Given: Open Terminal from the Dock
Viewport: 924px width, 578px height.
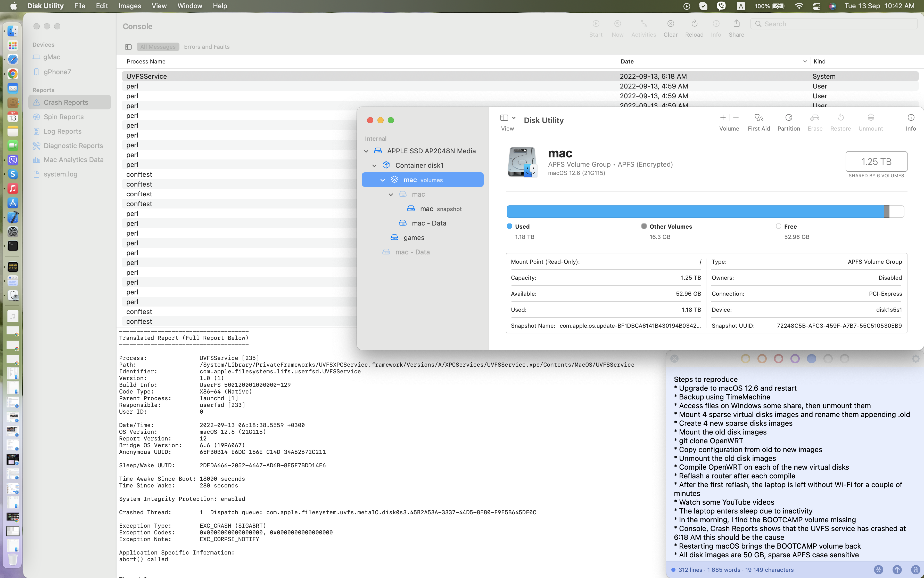Looking at the screenshot, I should click(13, 246).
